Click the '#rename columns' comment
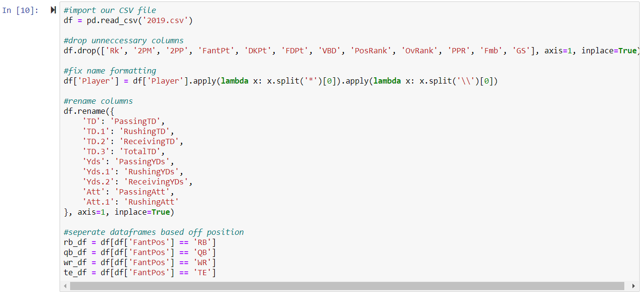 [98, 101]
